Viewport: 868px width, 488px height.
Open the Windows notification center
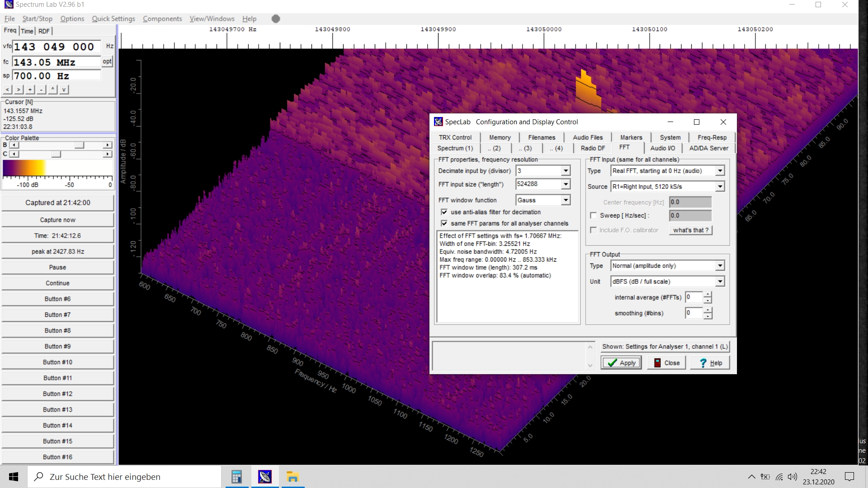click(x=849, y=477)
